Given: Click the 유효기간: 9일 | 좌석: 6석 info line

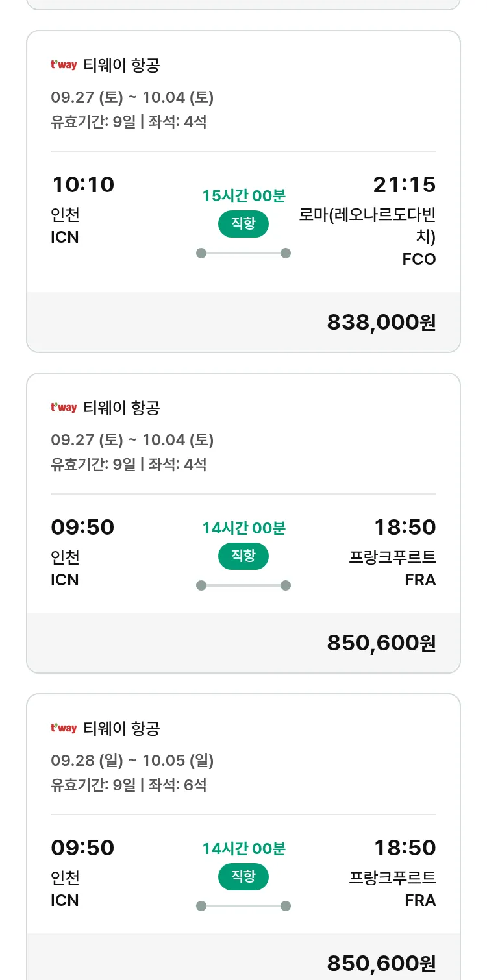Looking at the screenshot, I should click(x=129, y=785).
